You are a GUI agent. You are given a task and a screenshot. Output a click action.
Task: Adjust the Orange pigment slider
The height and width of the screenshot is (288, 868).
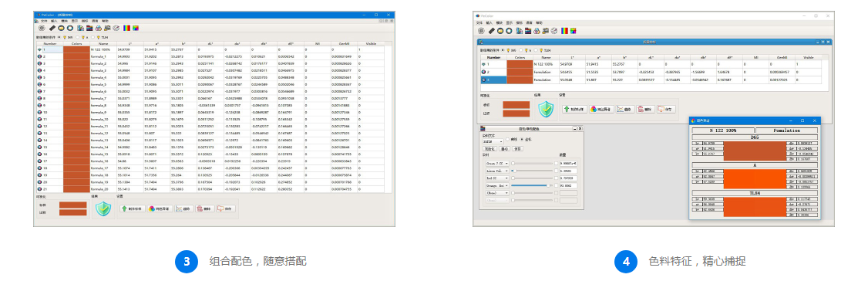tap(532, 185)
